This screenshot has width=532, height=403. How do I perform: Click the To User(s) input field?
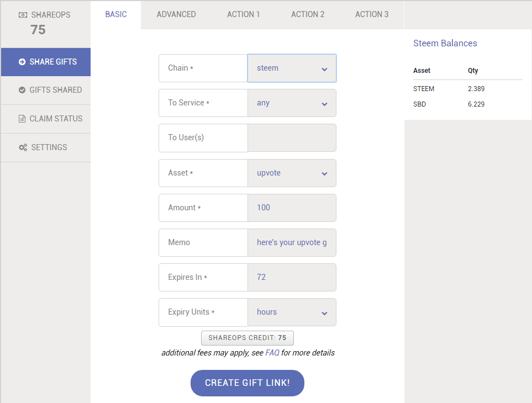pyautogui.click(x=292, y=137)
